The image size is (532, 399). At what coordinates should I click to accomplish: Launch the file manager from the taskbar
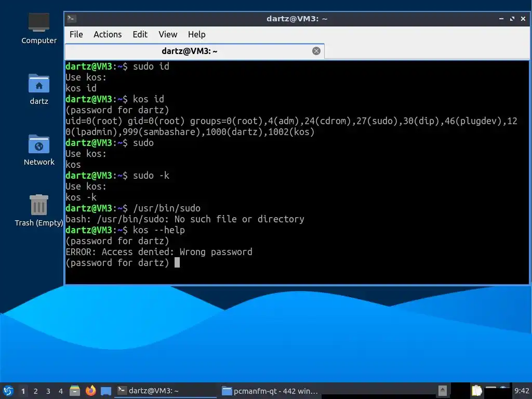[75, 391]
